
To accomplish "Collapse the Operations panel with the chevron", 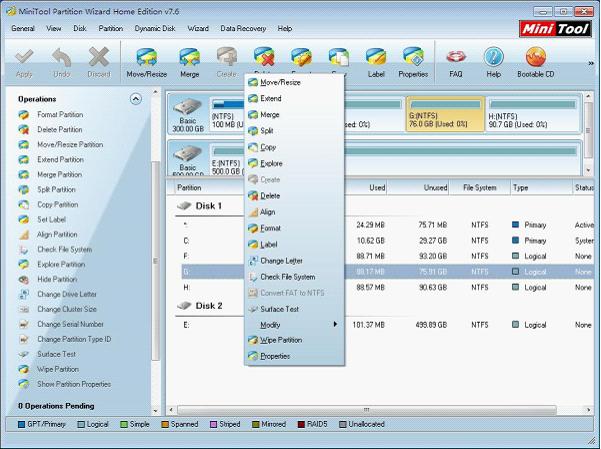I will click(x=135, y=99).
